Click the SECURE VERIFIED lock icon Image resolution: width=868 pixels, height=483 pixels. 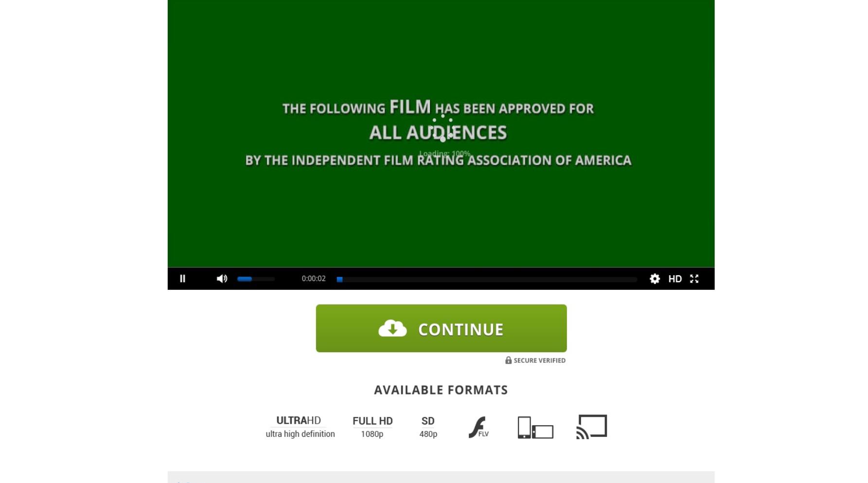coord(508,360)
